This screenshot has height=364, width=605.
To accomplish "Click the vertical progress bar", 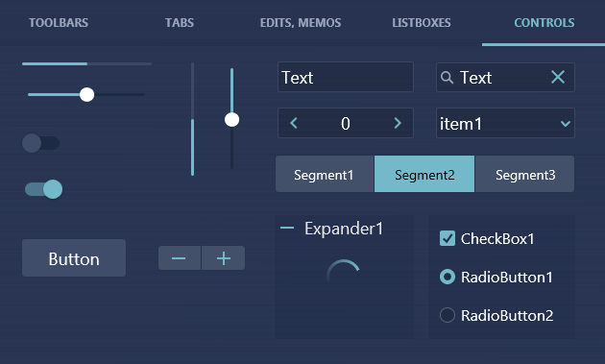I will coord(192,119).
